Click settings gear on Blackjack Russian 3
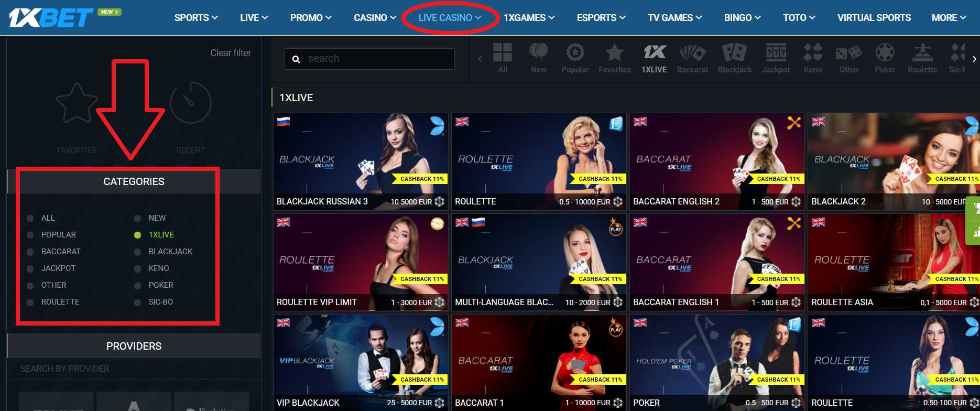Viewport: 980px width, 411px height. [440, 201]
